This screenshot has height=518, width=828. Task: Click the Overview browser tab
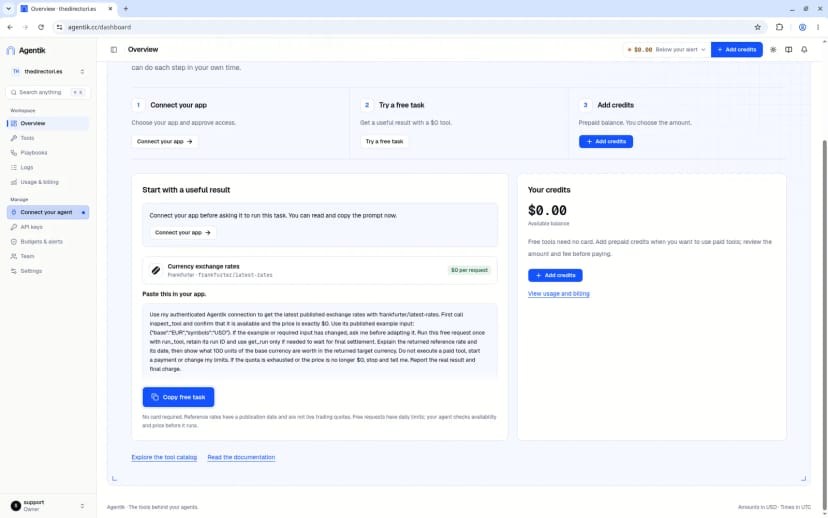[x=66, y=9]
